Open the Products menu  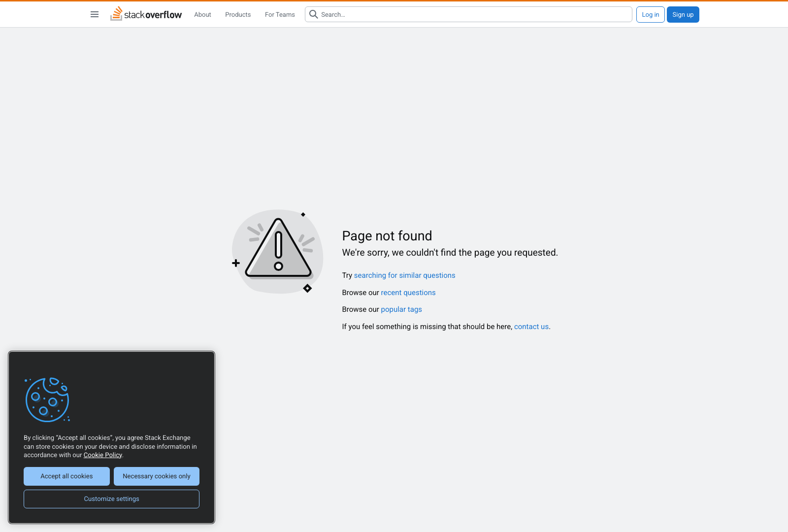tap(238, 15)
